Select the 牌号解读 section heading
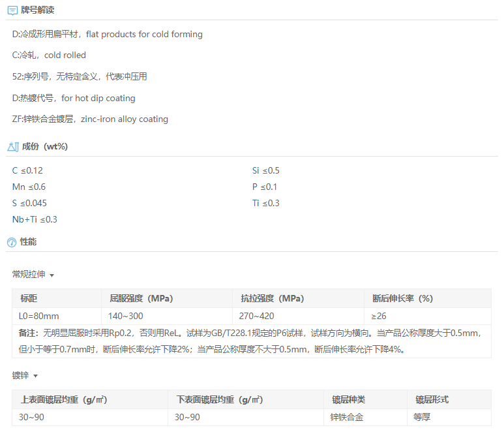The height and width of the screenshot is (432, 504). point(38,10)
